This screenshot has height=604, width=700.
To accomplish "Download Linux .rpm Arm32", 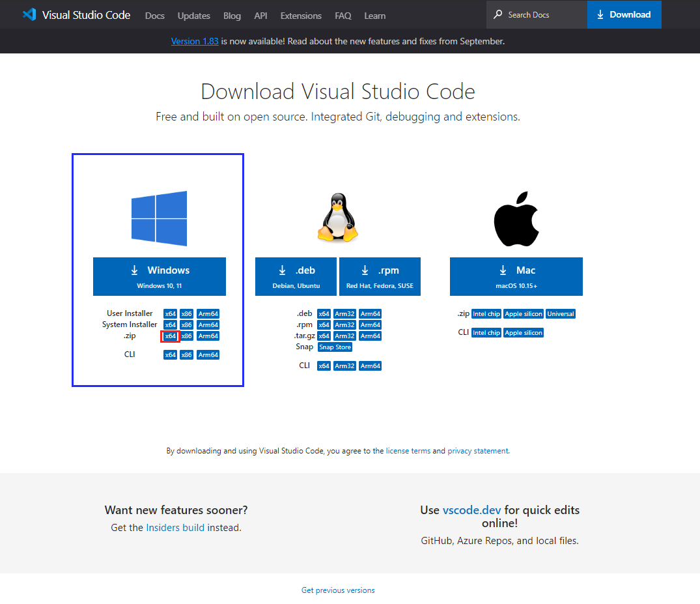I will click(x=344, y=324).
